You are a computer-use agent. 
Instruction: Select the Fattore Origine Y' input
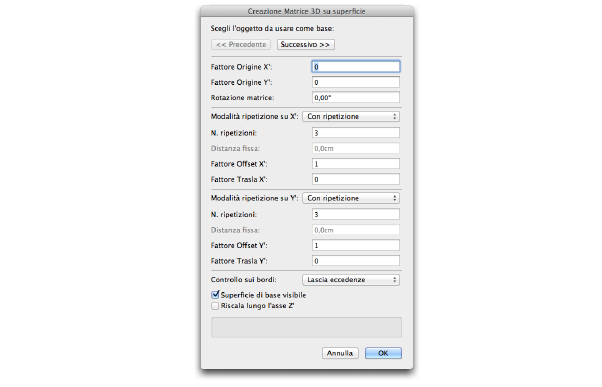tap(356, 82)
